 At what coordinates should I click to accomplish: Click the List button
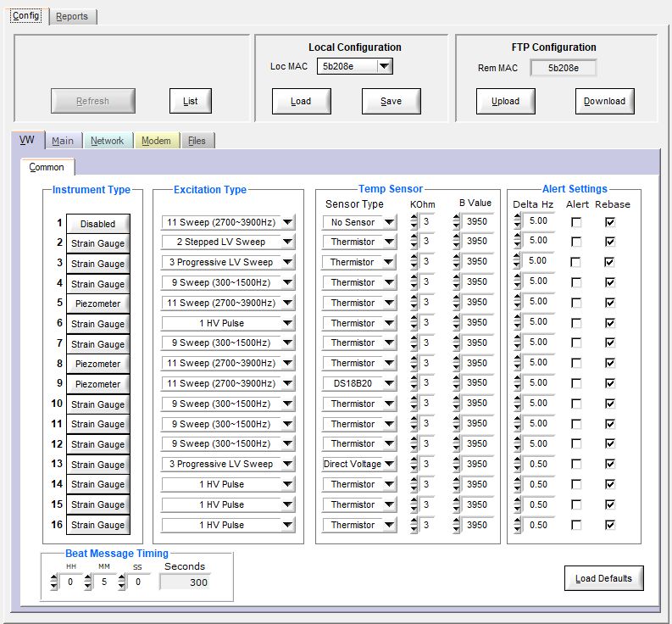[x=191, y=101]
